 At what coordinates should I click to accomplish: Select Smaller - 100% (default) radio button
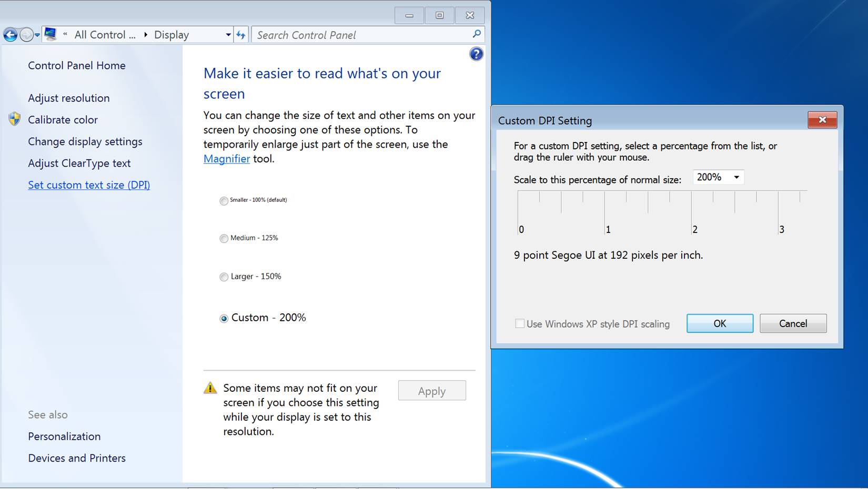(224, 201)
